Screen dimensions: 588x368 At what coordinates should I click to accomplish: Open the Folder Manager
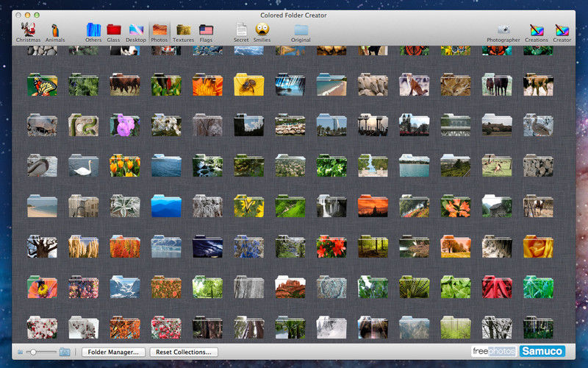113,352
